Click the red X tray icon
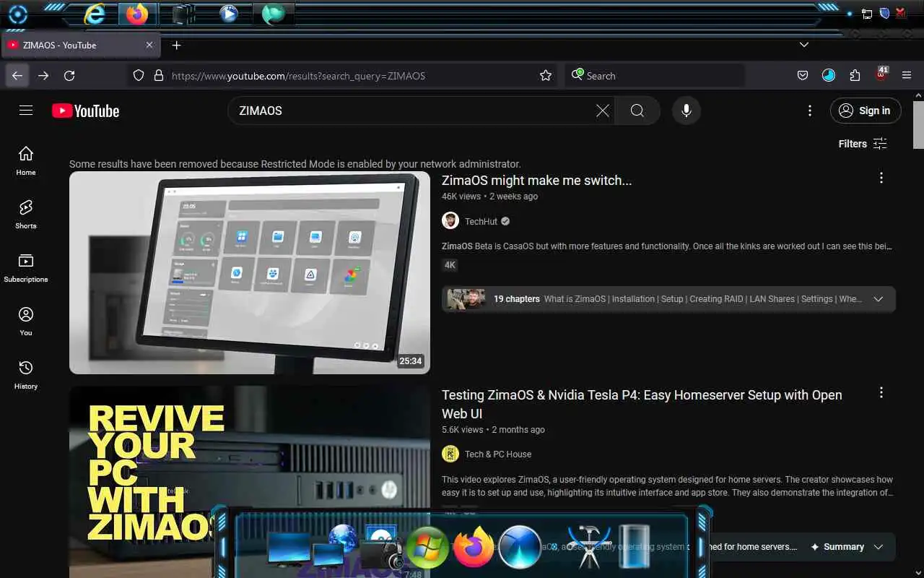The image size is (924, 578). [x=901, y=13]
